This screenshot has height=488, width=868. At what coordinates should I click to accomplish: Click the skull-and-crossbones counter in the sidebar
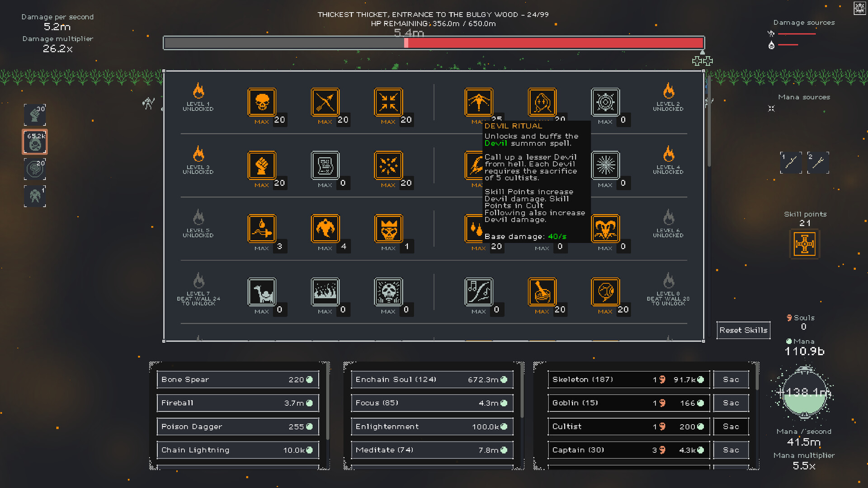tap(35, 141)
